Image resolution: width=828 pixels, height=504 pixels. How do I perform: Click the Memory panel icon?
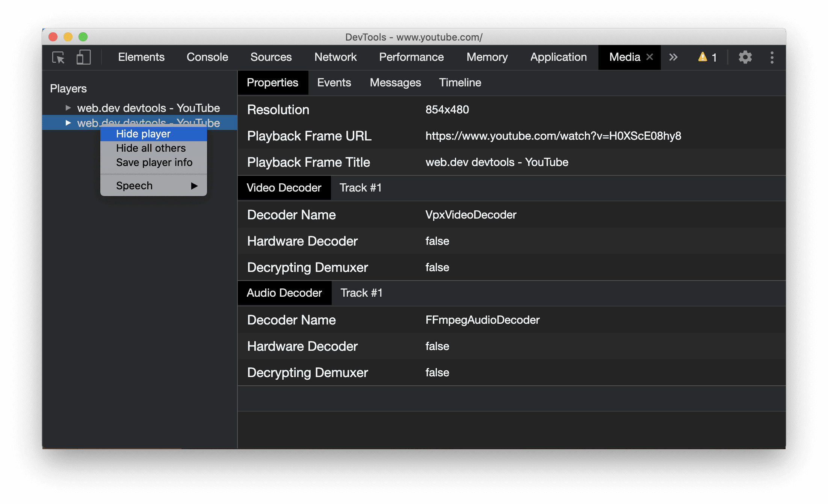487,57
